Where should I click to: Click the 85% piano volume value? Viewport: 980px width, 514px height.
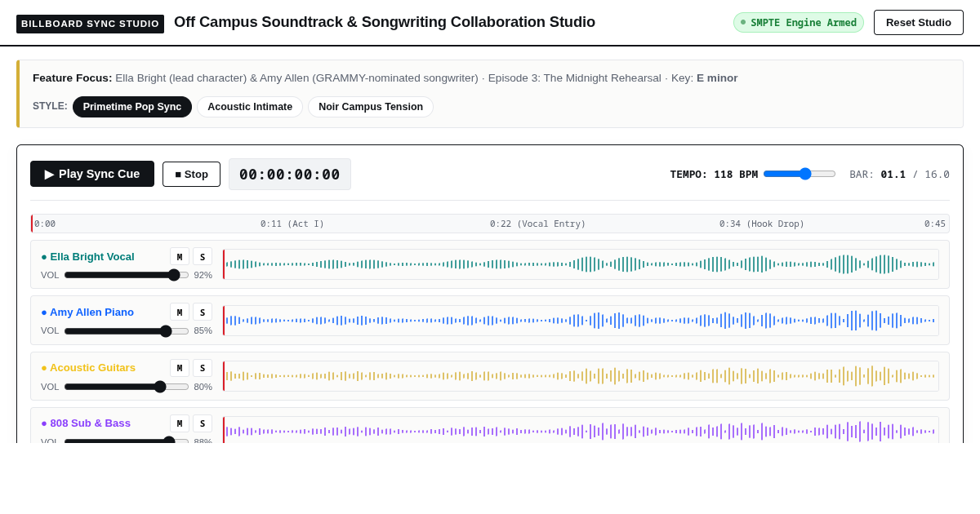pyautogui.click(x=203, y=331)
